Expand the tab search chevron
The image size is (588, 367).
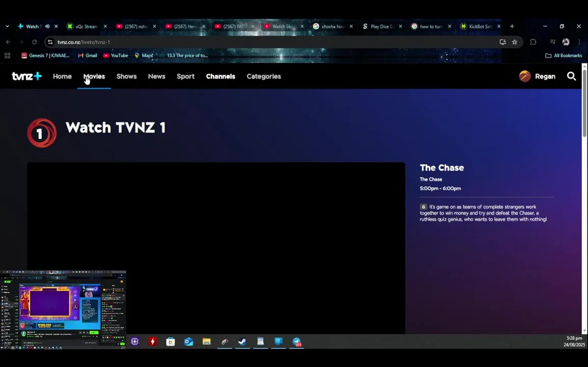tap(7, 27)
